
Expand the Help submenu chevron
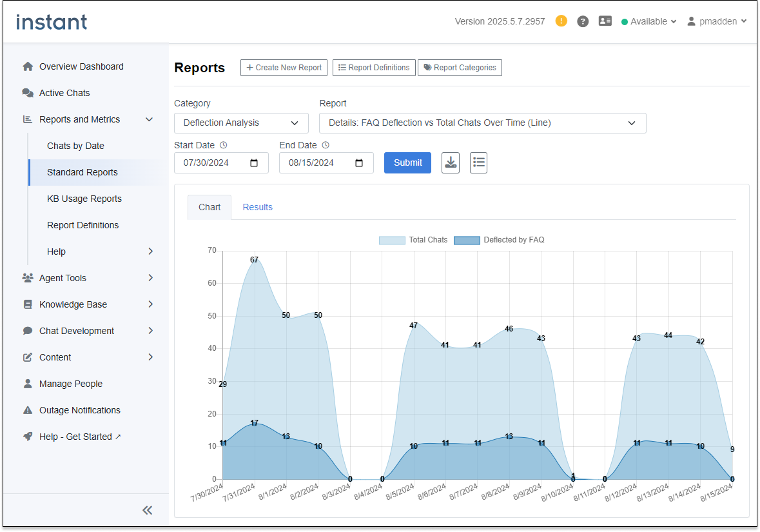coord(150,251)
